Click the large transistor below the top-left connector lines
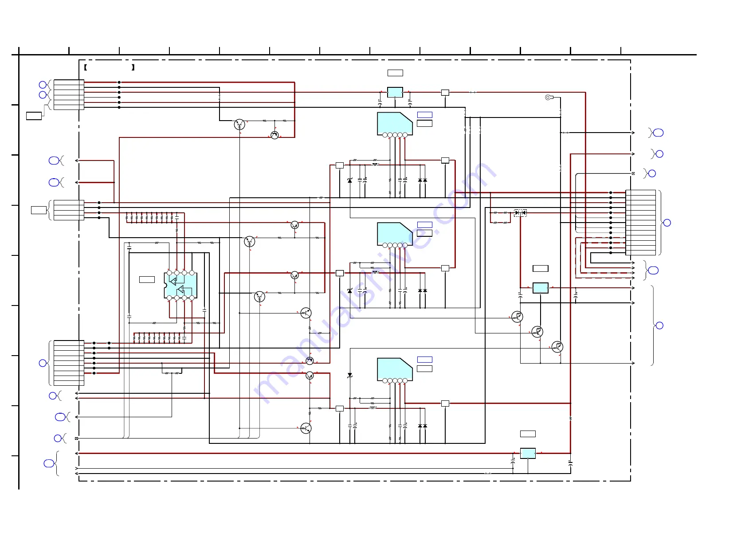 click(x=239, y=125)
